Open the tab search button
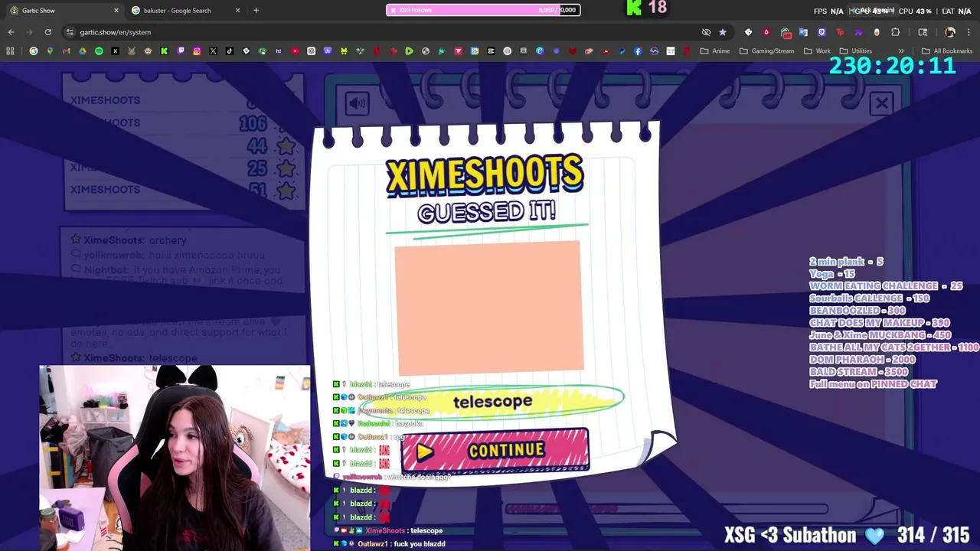Image resolution: width=980 pixels, height=551 pixels. point(923,32)
